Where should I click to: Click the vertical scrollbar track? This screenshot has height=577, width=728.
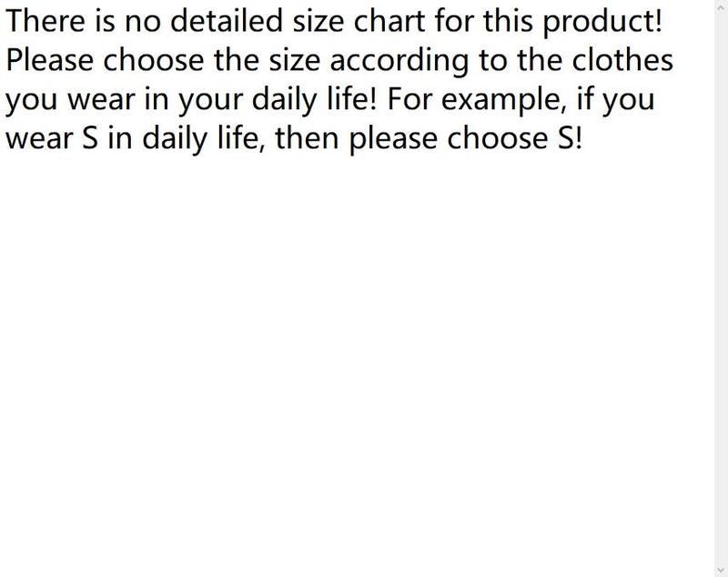tap(721, 288)
